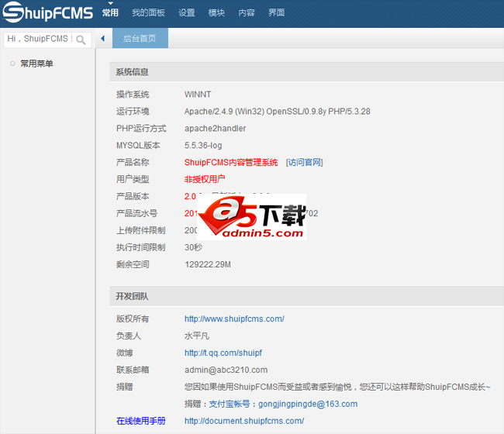Open the http://document.shuipfcms.com/ link
The width and height of the screenshot is (504, 434).
[244, 421]
